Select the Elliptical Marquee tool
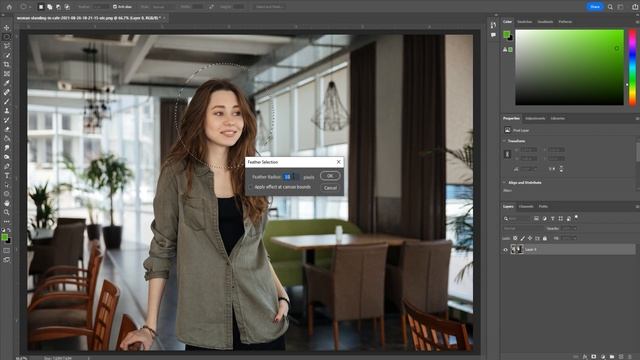640x360 pixels. coord(7,37)
